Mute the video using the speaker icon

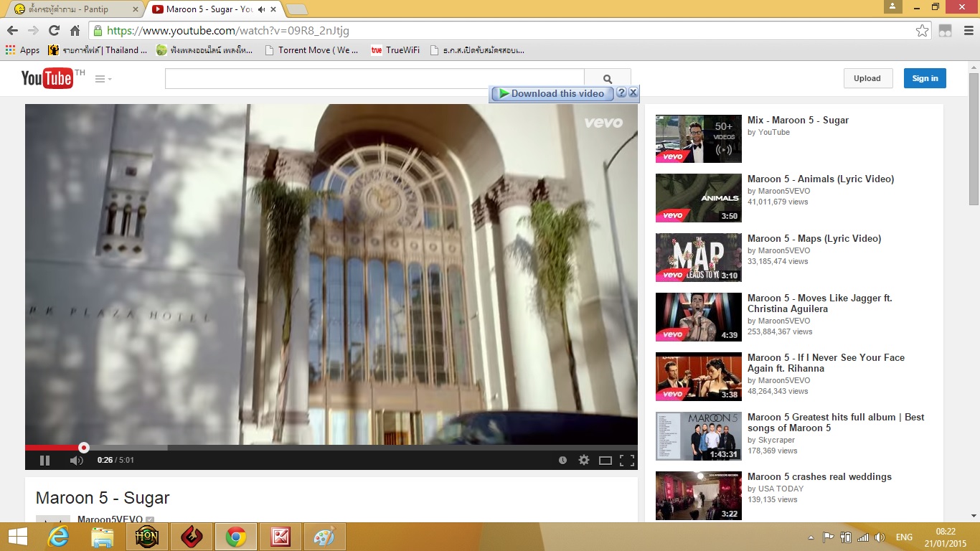click(76, 461)
